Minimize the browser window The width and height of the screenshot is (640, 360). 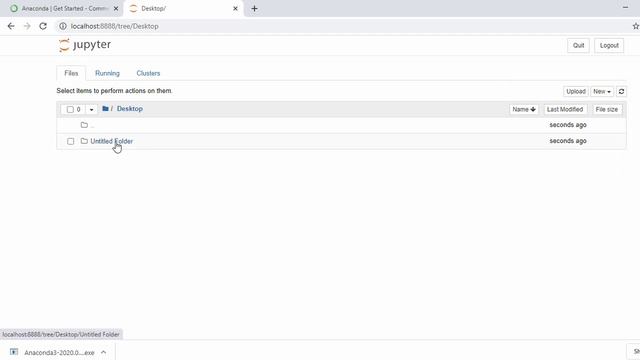click(625, 7)
